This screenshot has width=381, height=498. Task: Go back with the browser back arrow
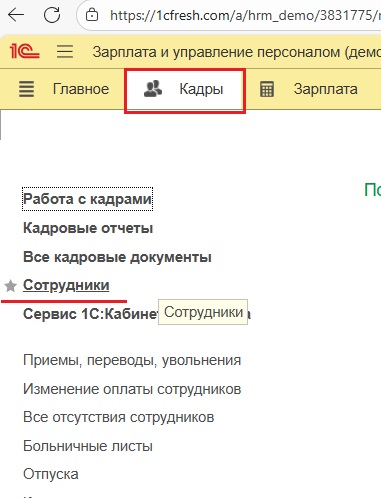(16, 15)
